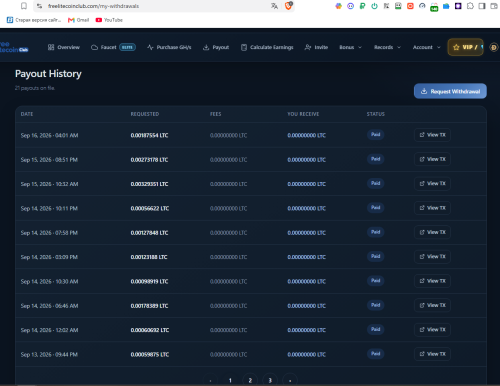Image resolution: width=500 pixels, height=386 pixels.
Task: Click the 0.00123188 LTC requested amount
Action: [149, 257]
